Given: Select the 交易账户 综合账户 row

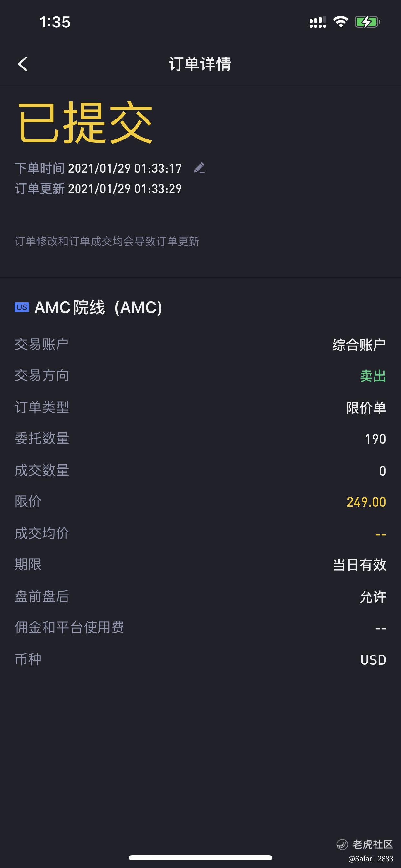Looking at the screenshot, I should [200, 345].
